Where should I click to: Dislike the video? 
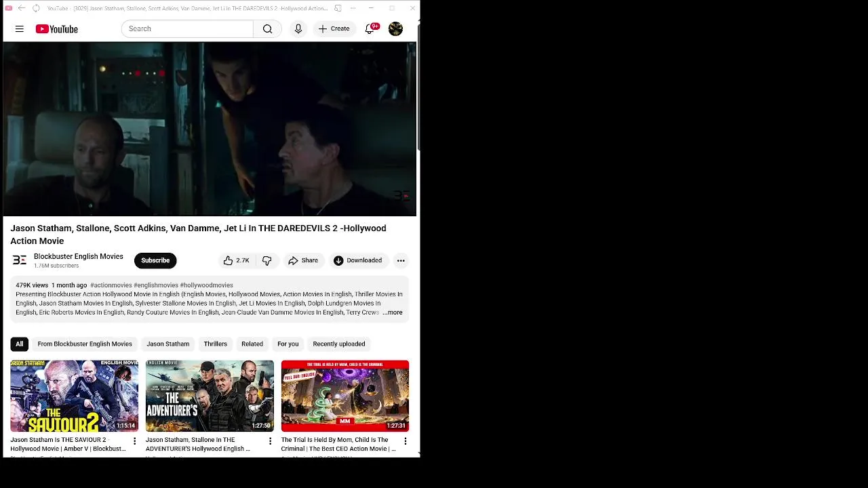pos(267,260)
